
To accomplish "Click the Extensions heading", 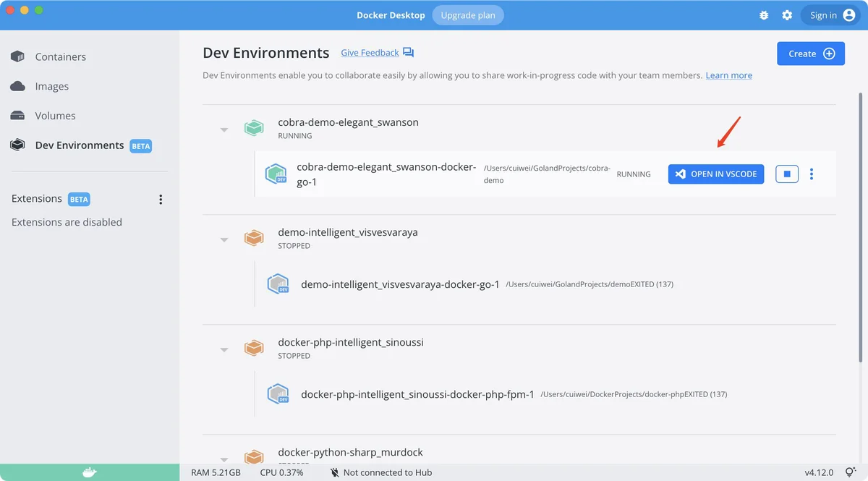I will [x=37, y=199].
